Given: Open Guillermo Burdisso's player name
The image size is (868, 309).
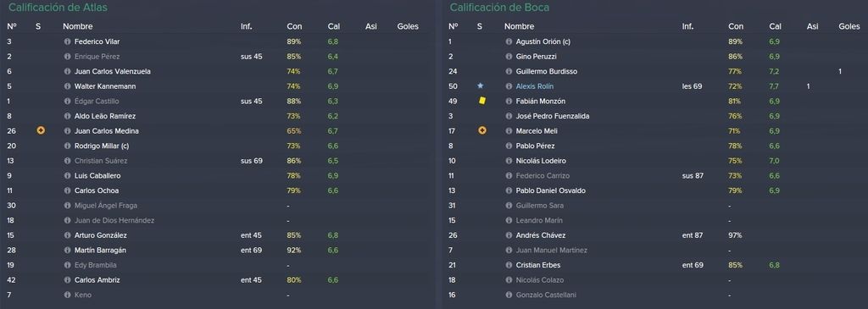Looking at the screenshot, I should 547,71.
